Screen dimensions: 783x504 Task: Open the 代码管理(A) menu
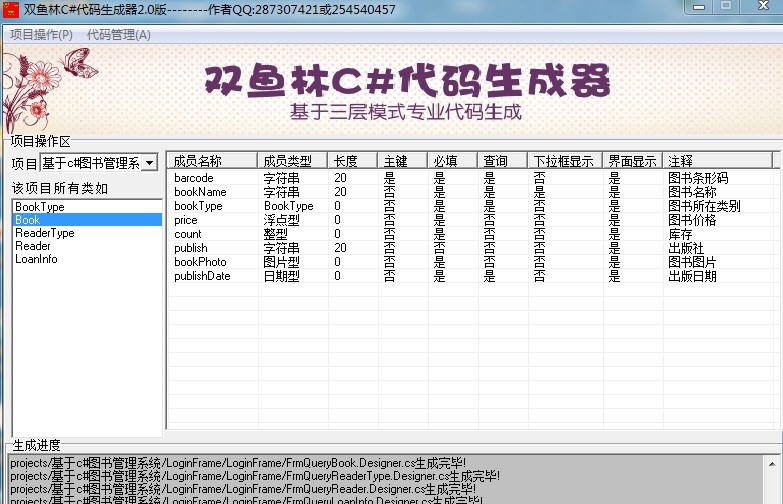(x=119, y=35)
